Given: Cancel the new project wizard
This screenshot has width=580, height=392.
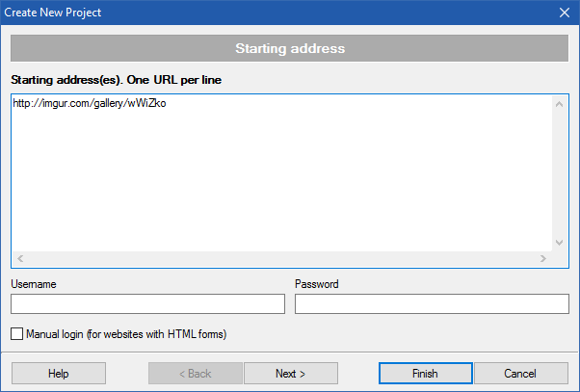Looking at the screenshot, I should (x=521, y=374).
